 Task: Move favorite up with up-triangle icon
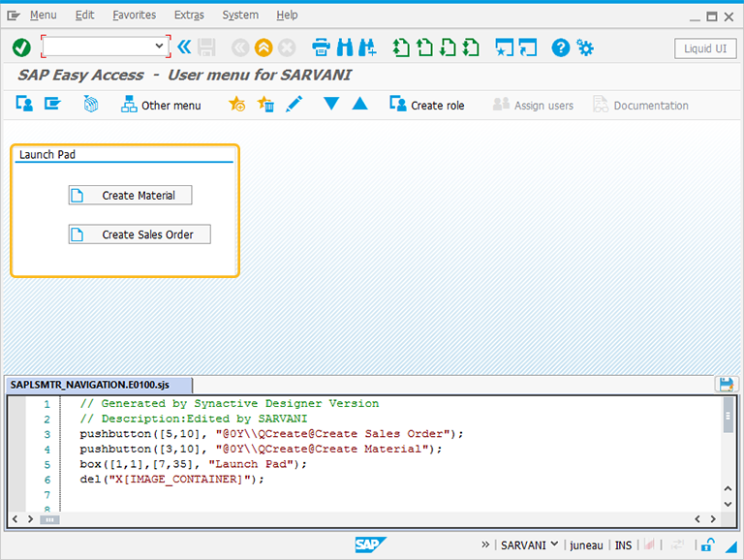point(360,103)
